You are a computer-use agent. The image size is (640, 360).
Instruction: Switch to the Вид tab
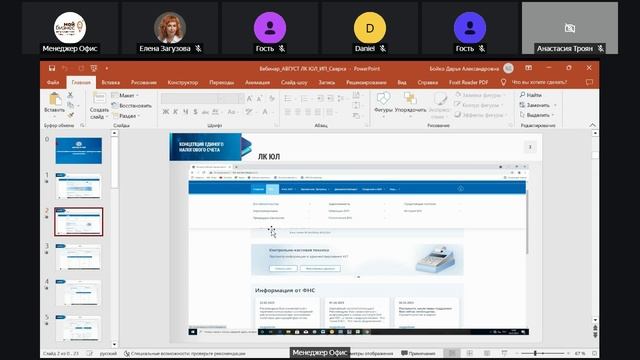point(402,82)
